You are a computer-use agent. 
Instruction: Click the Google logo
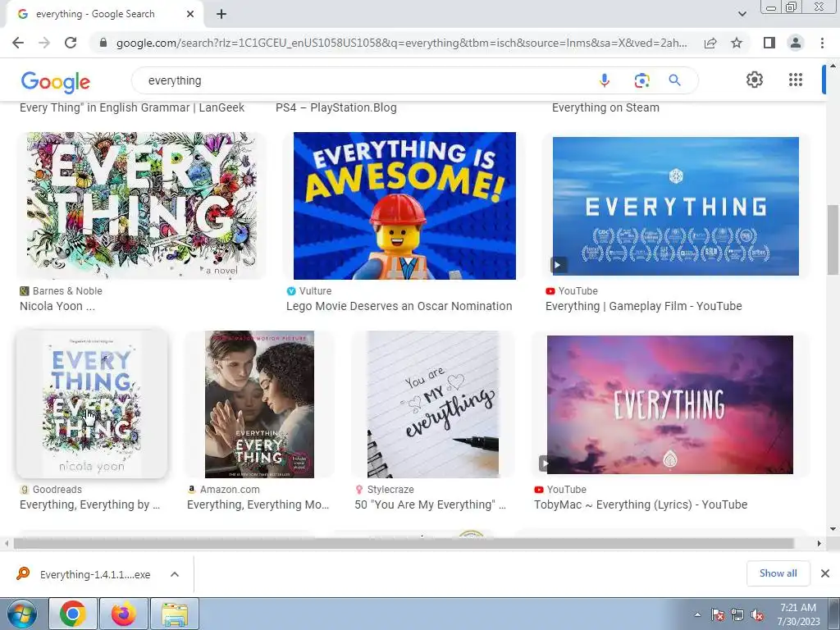[x=55, y=82]
